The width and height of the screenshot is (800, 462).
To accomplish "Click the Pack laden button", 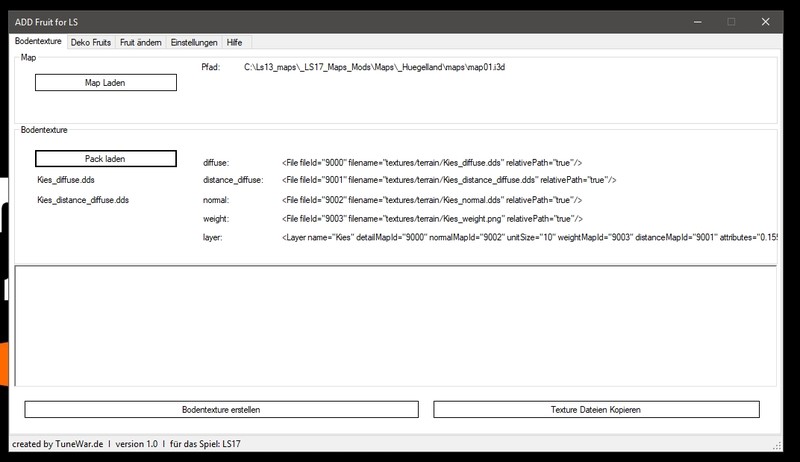I will 106,159.
